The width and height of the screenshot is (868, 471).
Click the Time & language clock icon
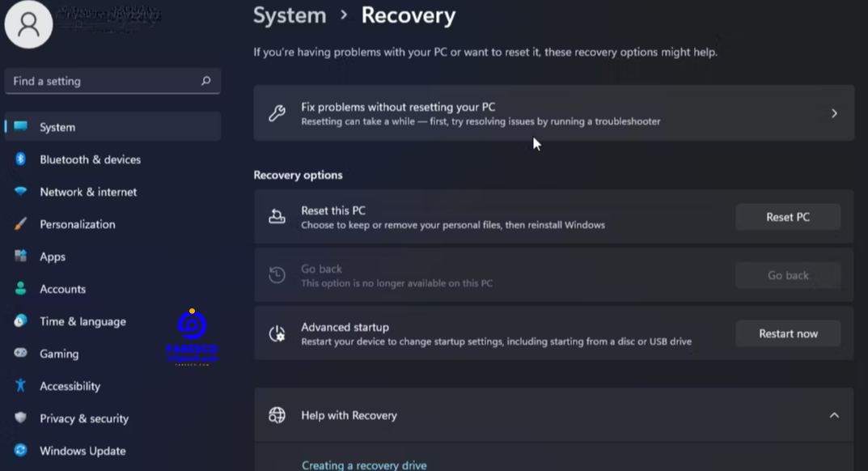20,320
